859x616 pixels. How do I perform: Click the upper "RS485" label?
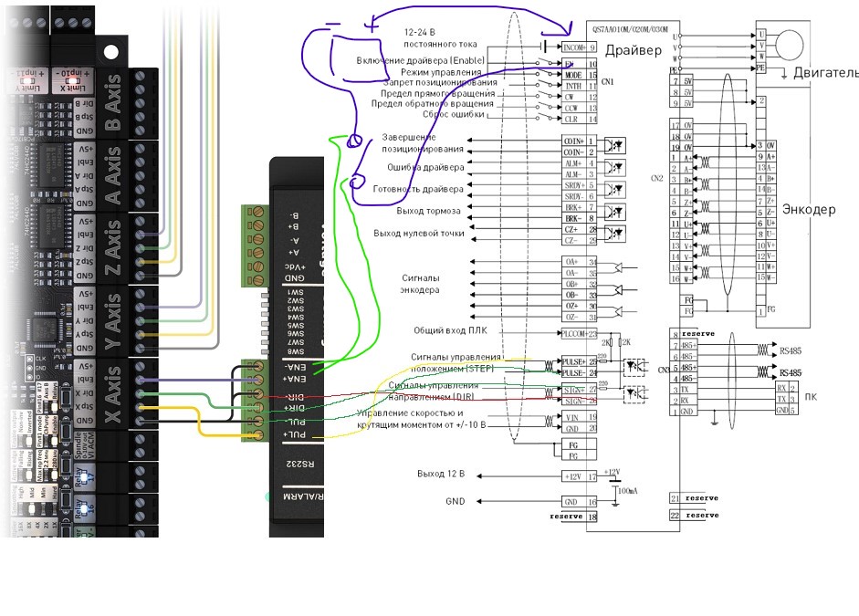791,351
